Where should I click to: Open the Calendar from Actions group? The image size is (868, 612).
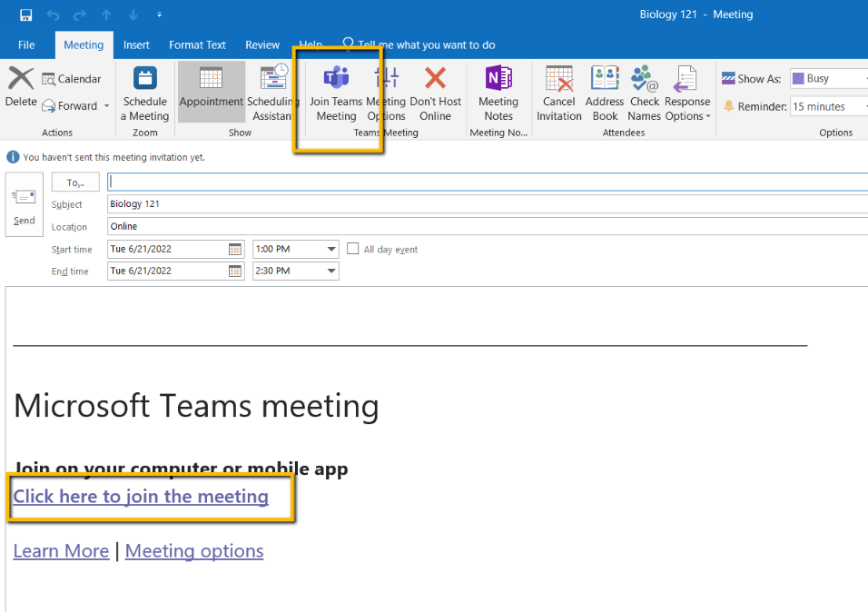click(72, 79)
